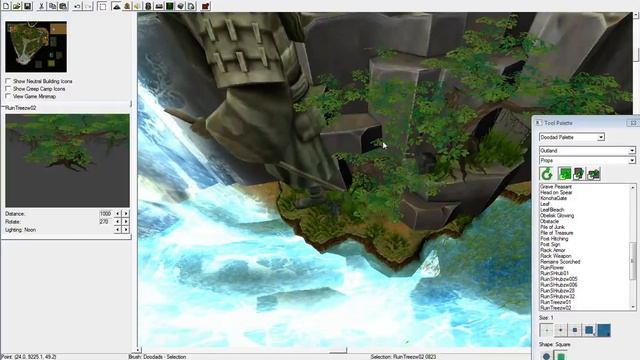
Task: Select Grave Peasant in doodad list
Action: [x=556, y=187]
